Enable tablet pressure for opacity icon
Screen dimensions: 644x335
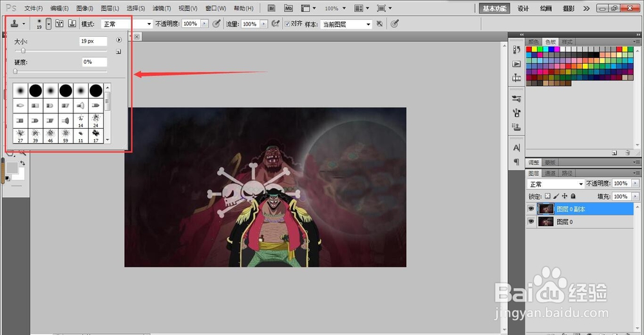pyautogui.click(x=216, y=24)
